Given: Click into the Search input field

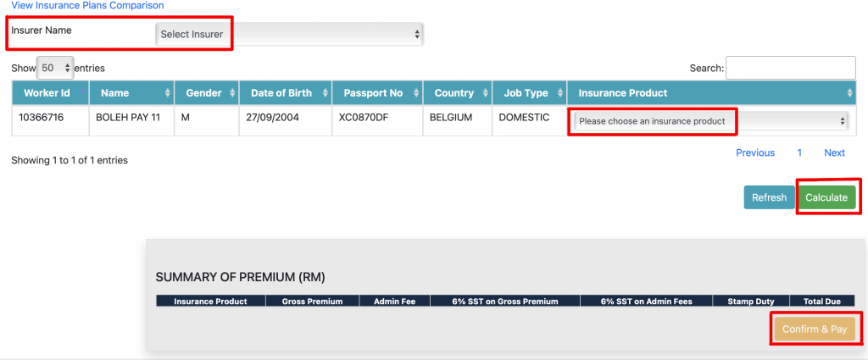Looking at the screenshot, I should pos(790,68).
